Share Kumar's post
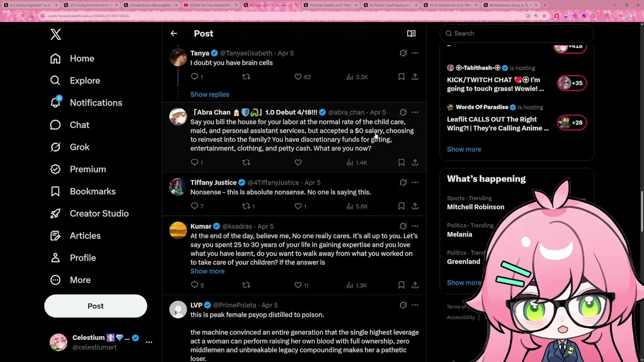Image resolution: width=644 pixels, height=362 pixels. pos(415,285)
